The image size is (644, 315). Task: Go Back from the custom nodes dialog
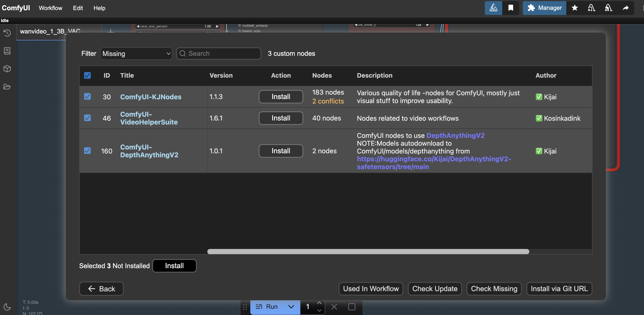click(101, 289)
